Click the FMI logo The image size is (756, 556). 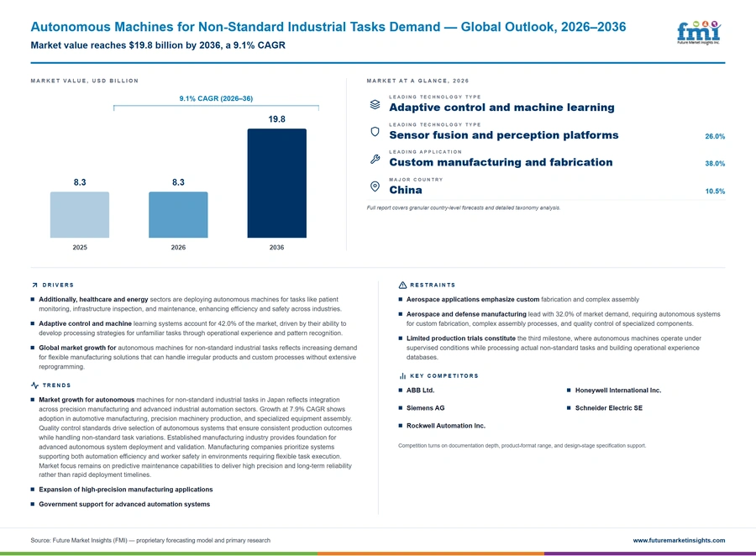point(699,33)
